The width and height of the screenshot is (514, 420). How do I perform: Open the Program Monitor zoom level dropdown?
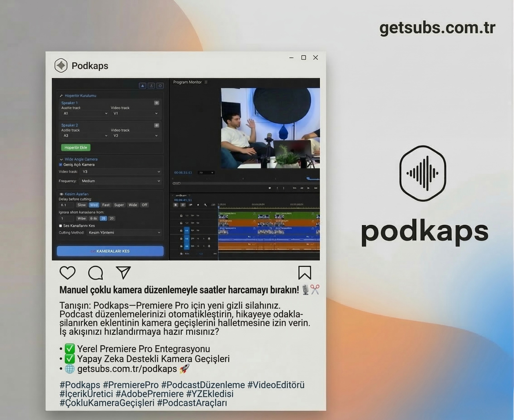pos(206,173)
